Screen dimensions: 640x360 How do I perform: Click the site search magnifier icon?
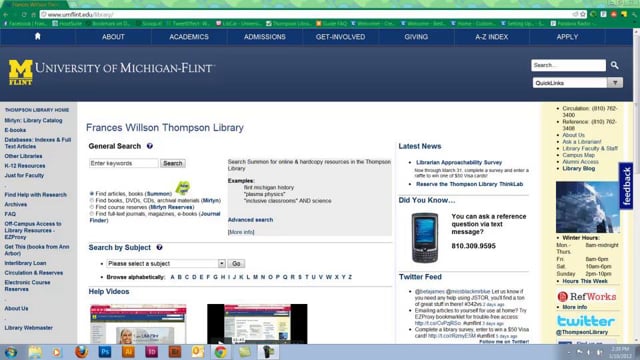tap(614, 65)
